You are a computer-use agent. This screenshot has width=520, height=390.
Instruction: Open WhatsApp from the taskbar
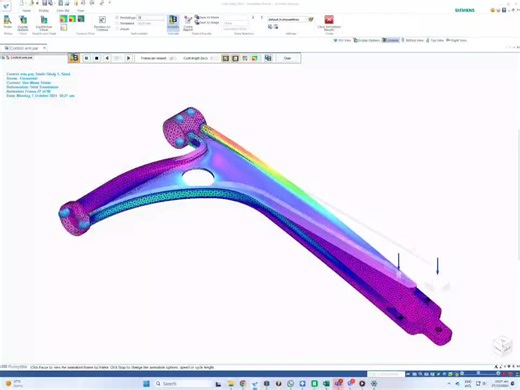(290, 384)
